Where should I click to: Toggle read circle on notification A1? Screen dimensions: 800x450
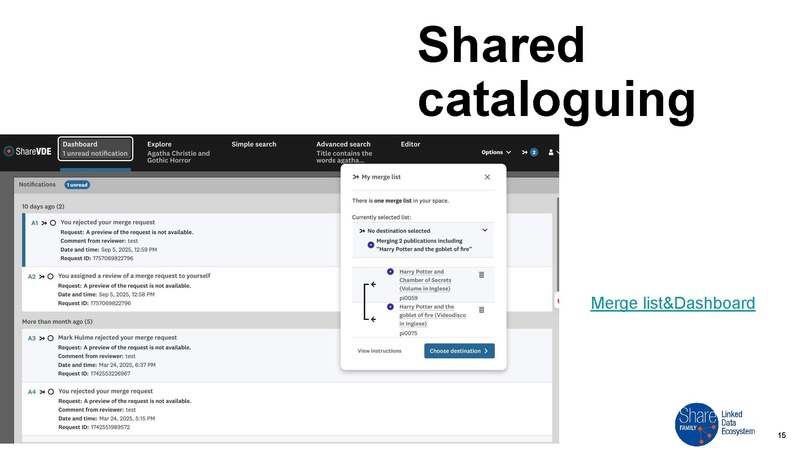pos(52,223)
